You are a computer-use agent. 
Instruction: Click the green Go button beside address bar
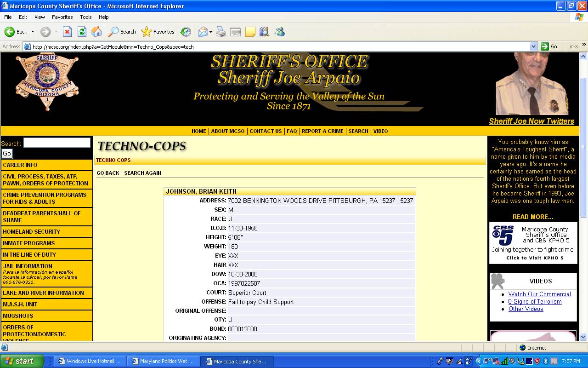point(549,46)
